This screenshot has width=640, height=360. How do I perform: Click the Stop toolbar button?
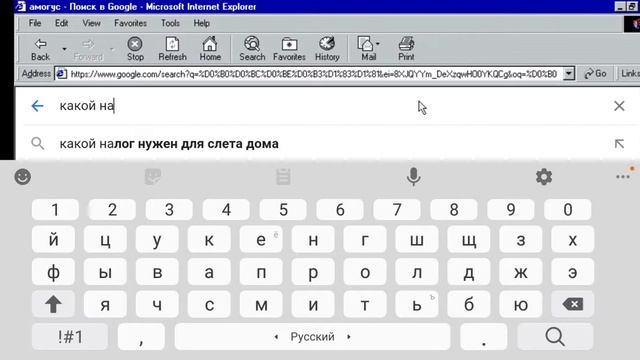click(135, 49)
